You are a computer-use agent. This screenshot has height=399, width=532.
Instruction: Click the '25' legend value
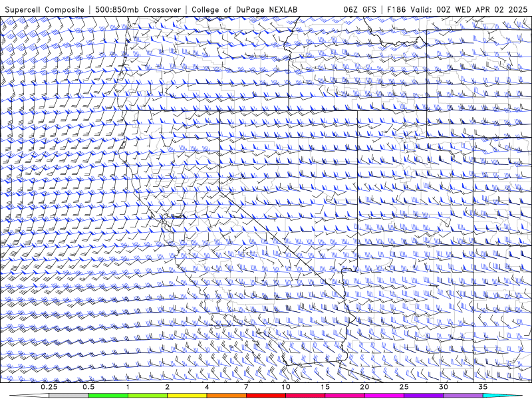click(404, 387)
